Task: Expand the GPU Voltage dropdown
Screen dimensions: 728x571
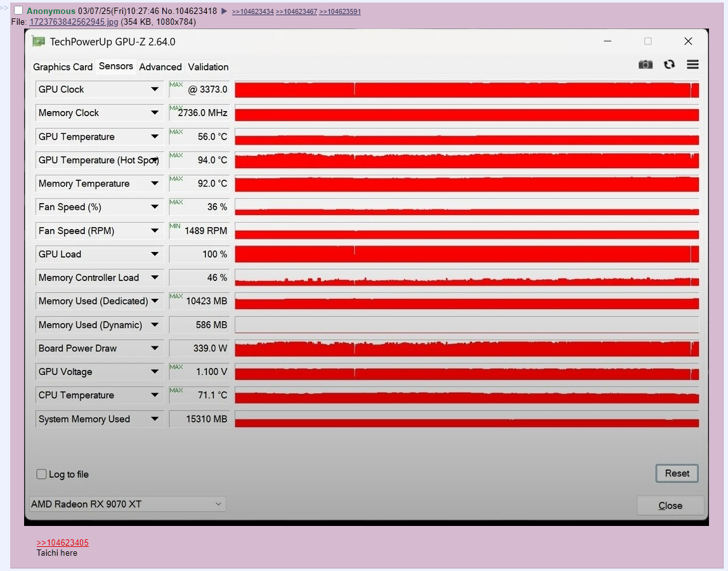Action: tap(155, 372)
